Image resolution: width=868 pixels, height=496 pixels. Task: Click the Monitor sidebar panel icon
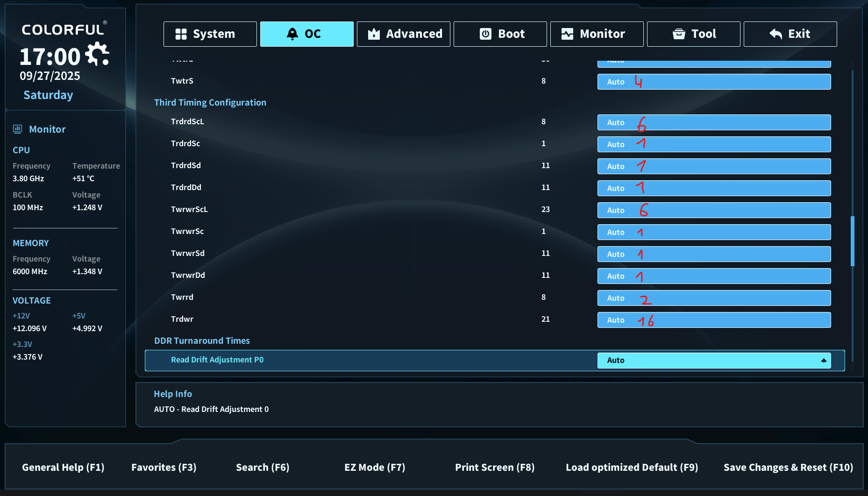pos(18,129)
